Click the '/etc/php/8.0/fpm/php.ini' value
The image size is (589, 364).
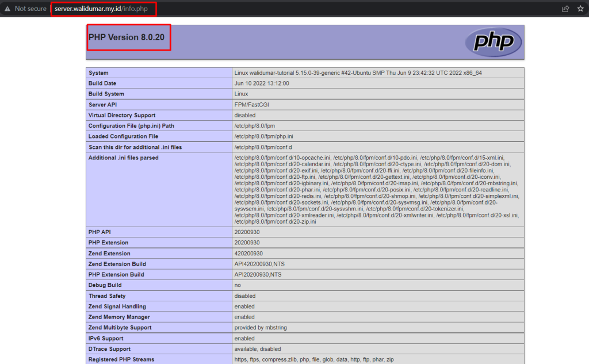263,136
